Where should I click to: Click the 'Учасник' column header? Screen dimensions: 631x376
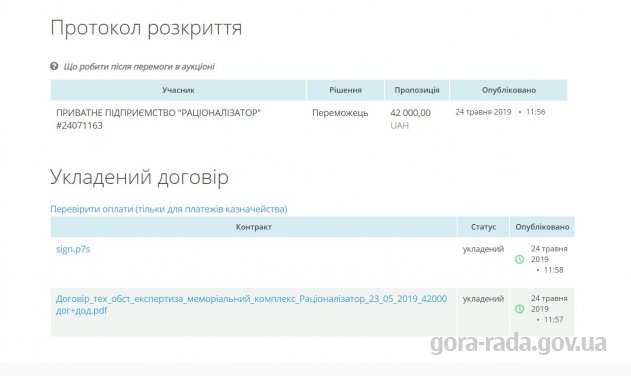[x=178, y=90]
